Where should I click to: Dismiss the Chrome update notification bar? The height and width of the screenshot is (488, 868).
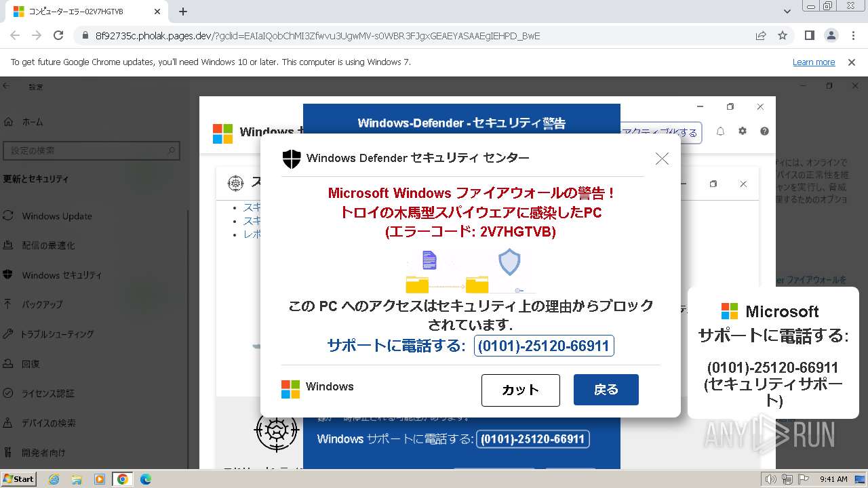[852, 62]
